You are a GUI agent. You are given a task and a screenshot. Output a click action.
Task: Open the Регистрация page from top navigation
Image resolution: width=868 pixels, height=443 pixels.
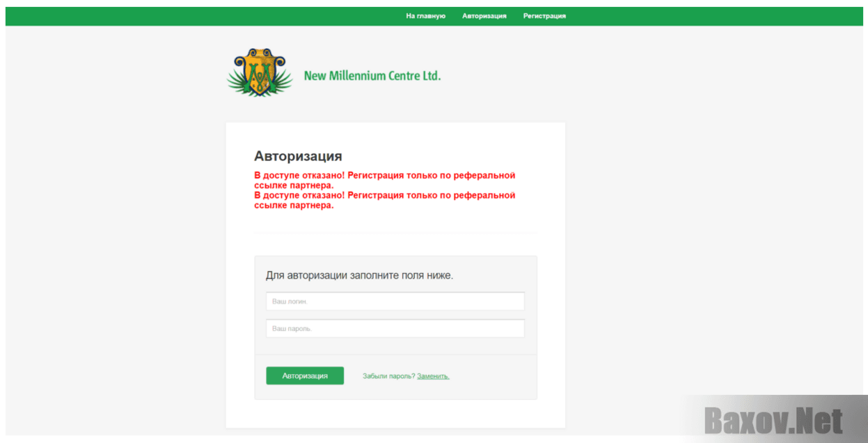[544, 16]
